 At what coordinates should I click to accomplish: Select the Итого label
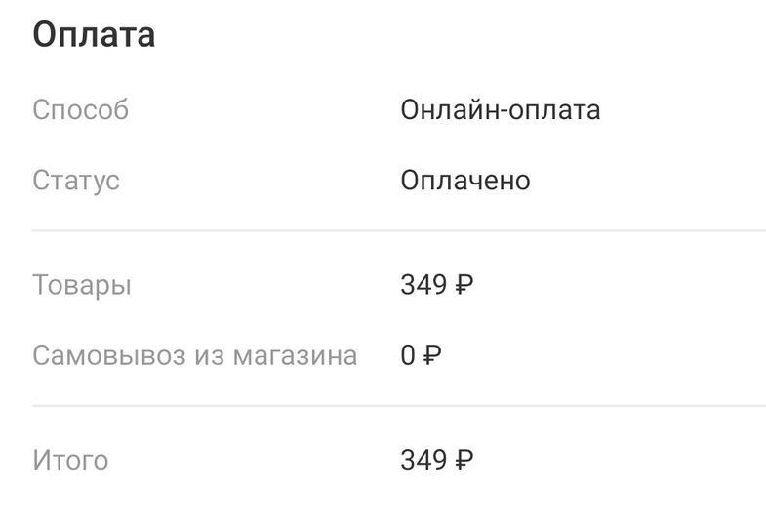pos(70,460)
